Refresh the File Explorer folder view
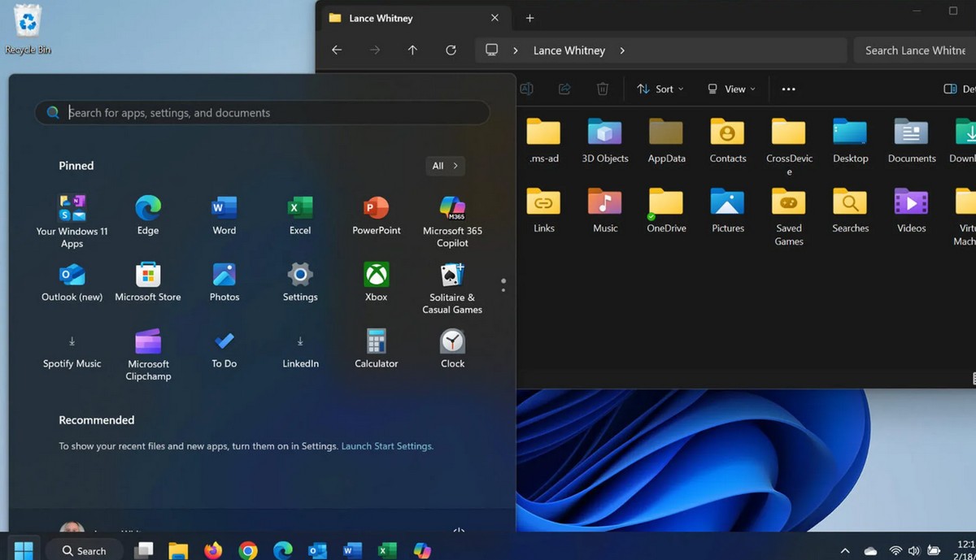 [x=451, y=50]
